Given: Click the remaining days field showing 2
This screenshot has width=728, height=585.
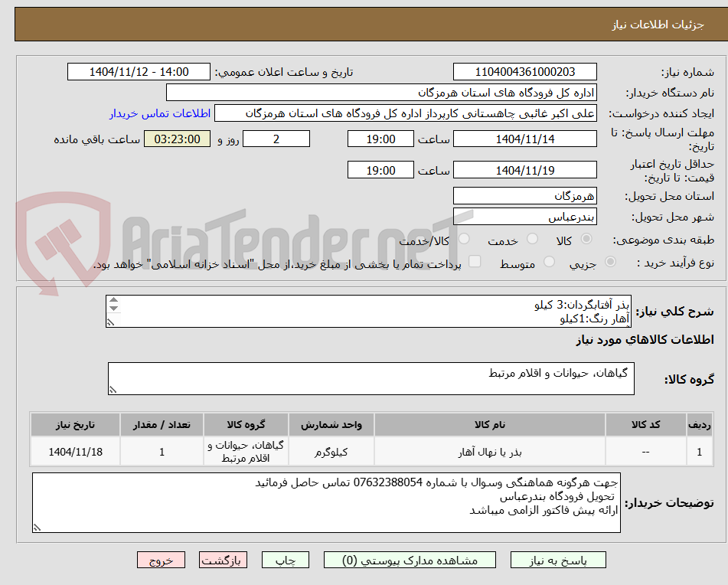Looking at the screenshot, I should pyautogui.click(x=276, y=139).
